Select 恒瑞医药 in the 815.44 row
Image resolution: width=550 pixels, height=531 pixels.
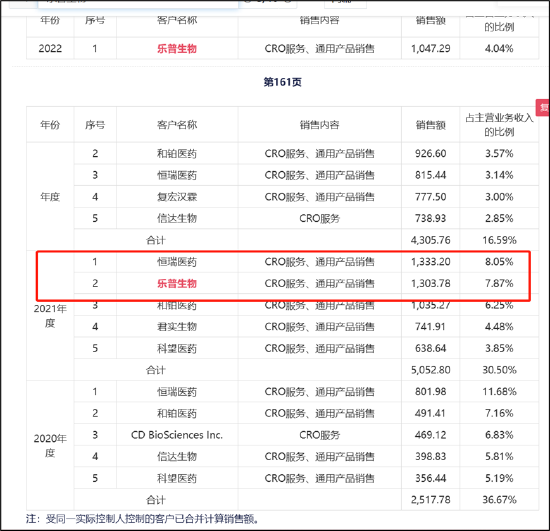177,175
